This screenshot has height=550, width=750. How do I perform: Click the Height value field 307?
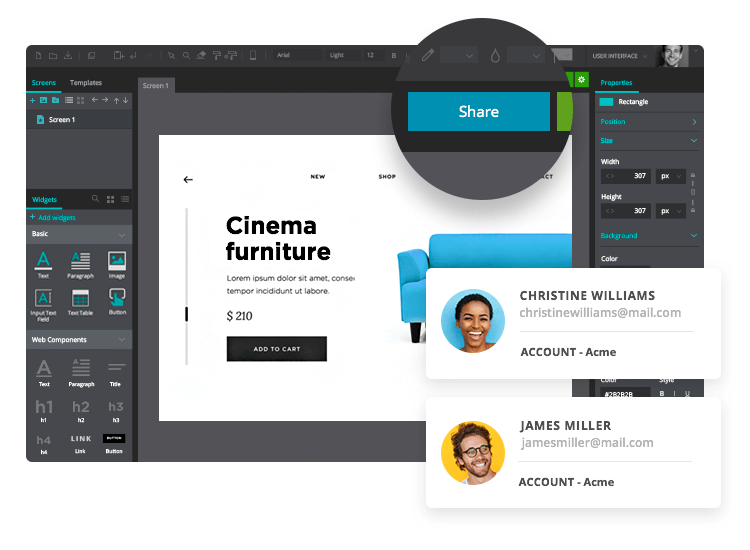(626, 211)
